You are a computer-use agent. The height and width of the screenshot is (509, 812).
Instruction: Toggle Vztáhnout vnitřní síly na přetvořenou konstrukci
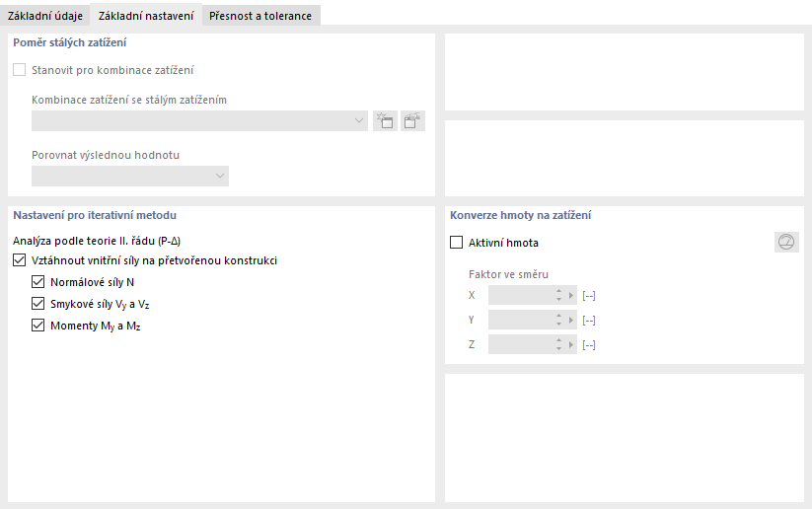pos(20,260)
